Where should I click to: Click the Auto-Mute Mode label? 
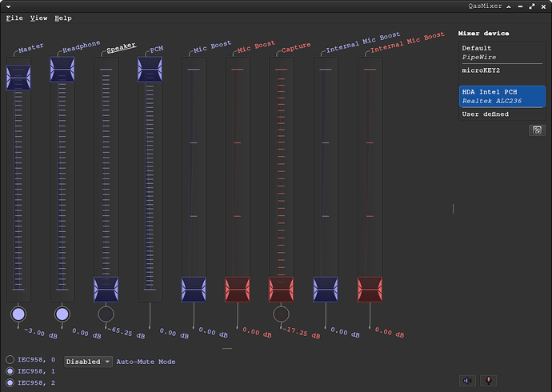click(146, 362)
